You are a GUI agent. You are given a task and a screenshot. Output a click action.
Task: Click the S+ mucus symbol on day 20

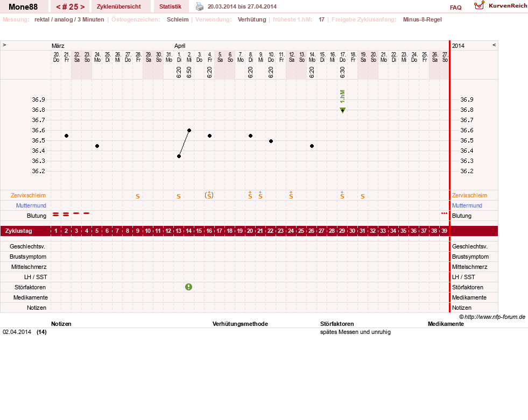click(x=250, y=195)
